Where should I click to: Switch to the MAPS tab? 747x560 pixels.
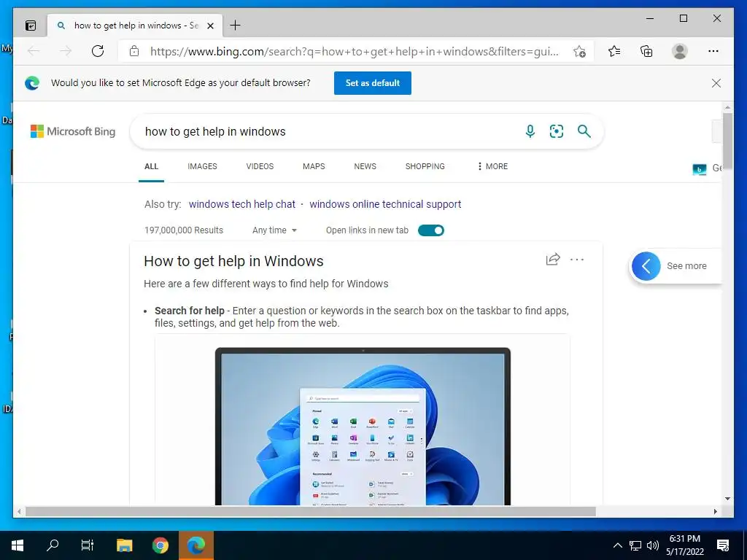pyautogui.click(x=314, y=166)
